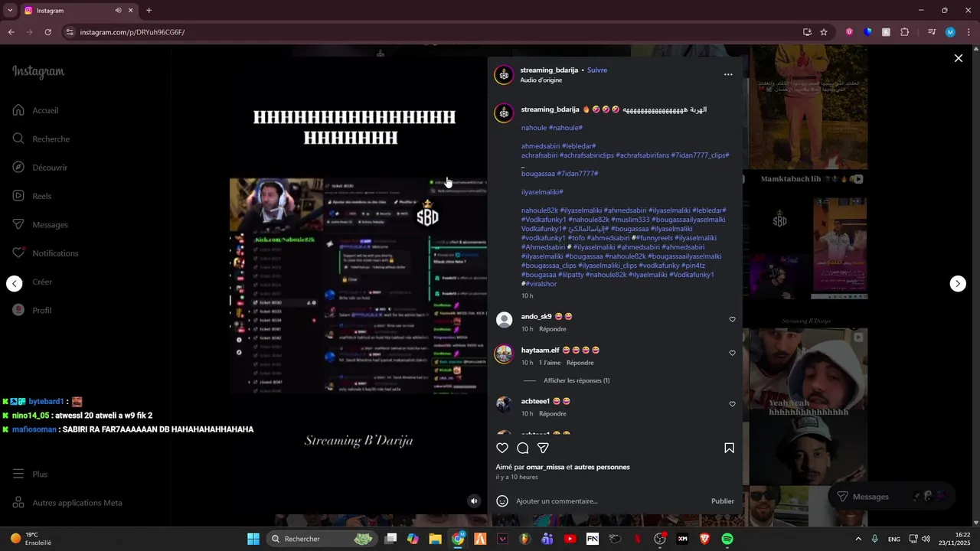Like acbteee1's comment
The height and width of the screenshot is (551, 980).
(732, 404)
